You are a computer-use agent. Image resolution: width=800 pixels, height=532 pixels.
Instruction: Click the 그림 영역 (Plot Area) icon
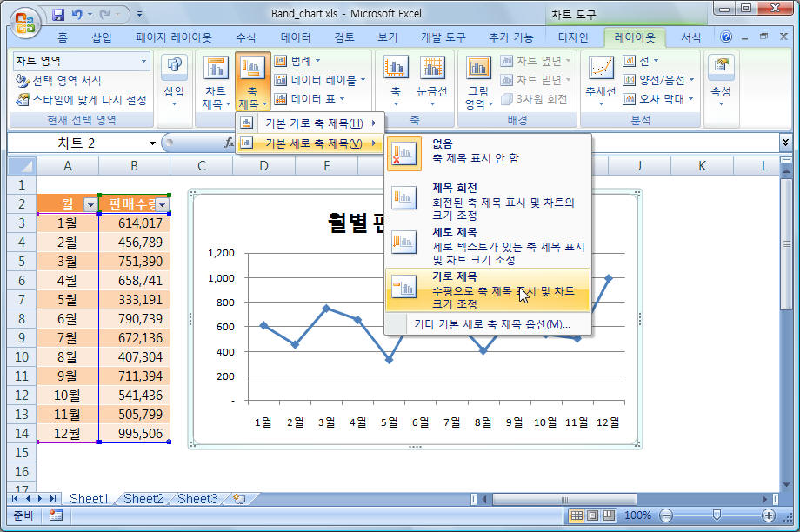478,84
